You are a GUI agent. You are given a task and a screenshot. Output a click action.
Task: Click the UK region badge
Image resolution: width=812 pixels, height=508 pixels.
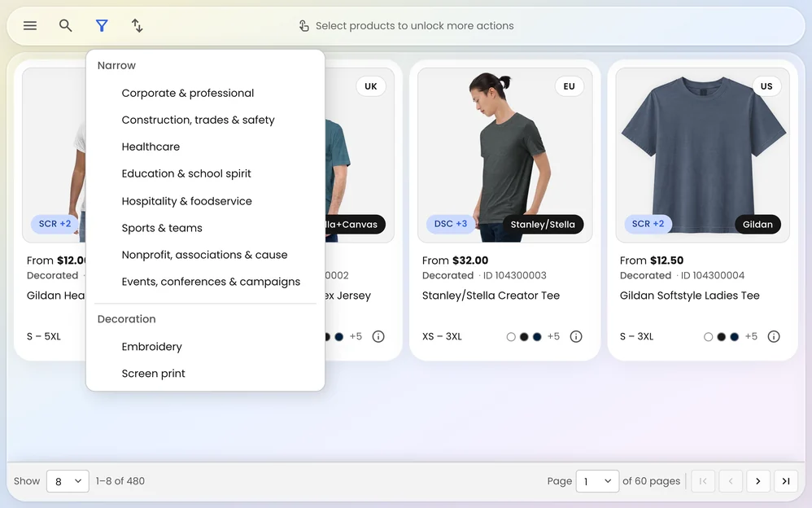pyautogui.click(x=371, y=86)
